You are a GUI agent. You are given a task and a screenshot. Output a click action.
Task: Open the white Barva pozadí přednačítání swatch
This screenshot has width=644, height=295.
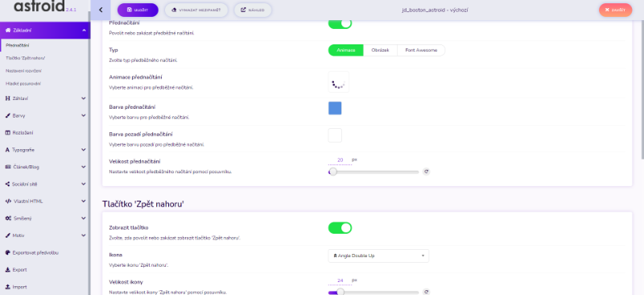(x=335, y=135)
